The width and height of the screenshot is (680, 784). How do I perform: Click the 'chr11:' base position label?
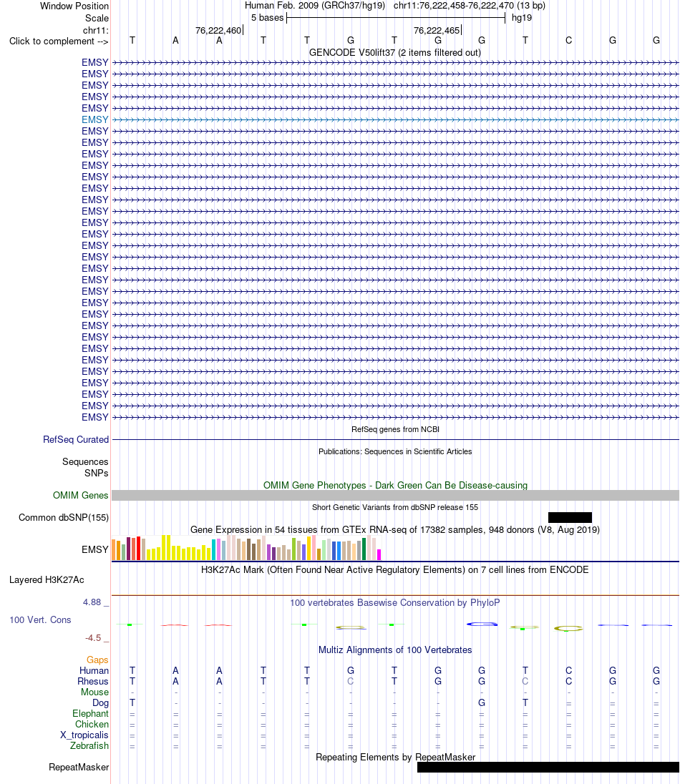click(96, 31)
